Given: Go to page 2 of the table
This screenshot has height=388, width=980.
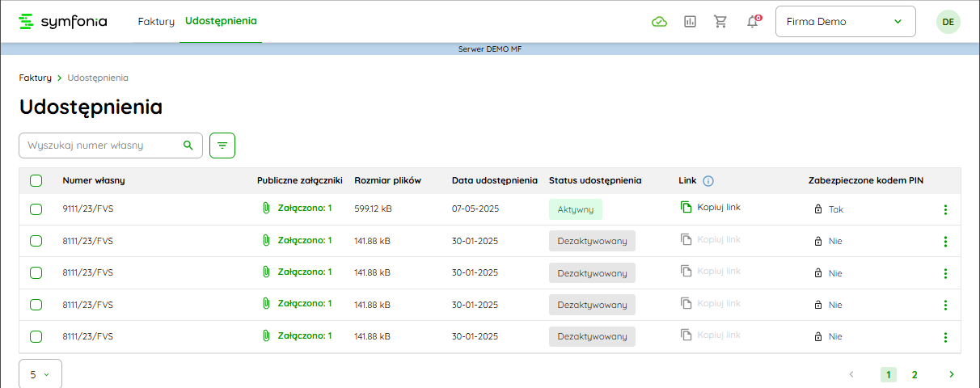Looking at the screenshot, I should [915, 374].
